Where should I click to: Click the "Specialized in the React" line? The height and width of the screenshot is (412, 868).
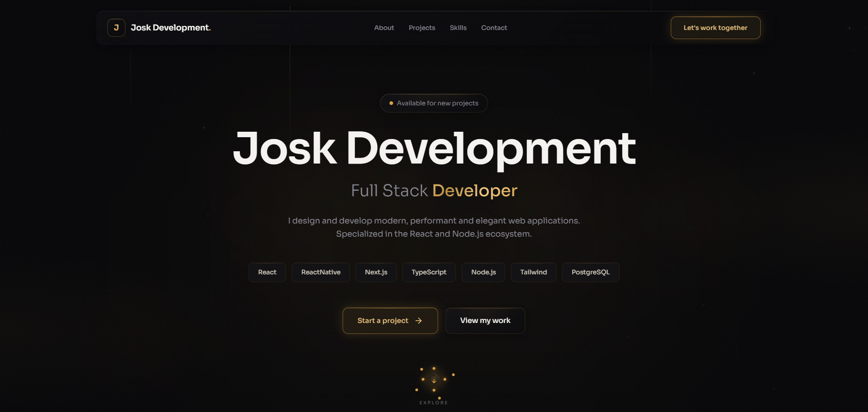point(434,234)
